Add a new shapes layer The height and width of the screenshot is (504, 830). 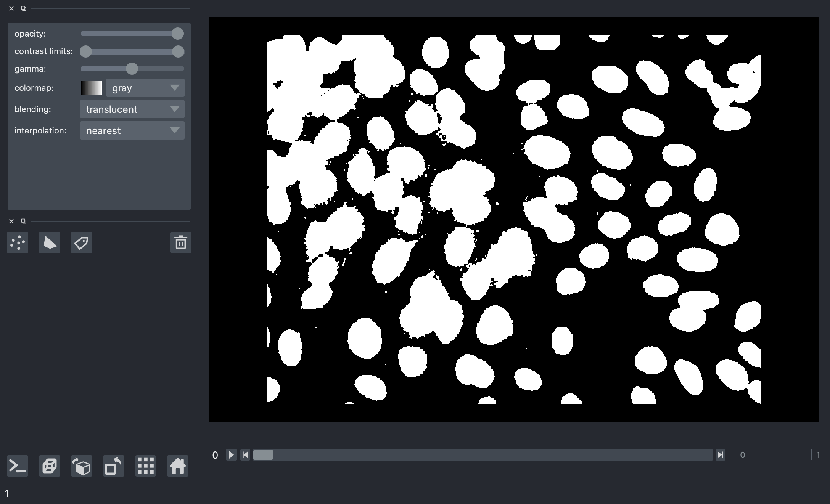(50, 242)
